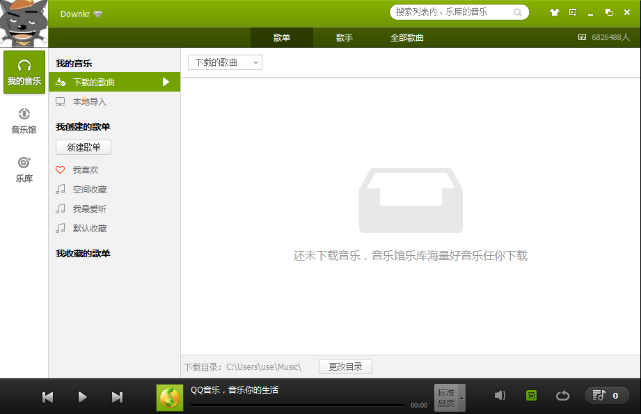Open the wolf avatar profile picture
Screen dimensions: 641x414
[x=24, y=24]
